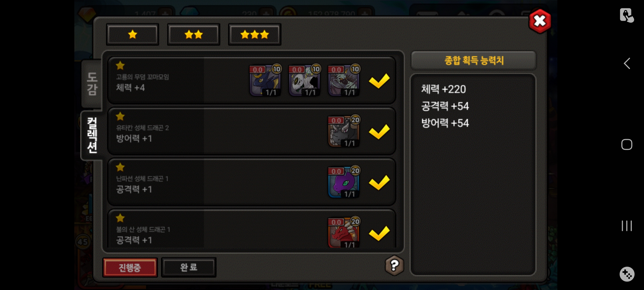Tap the blue dragon portrait in first row
This screenshot has height=290, width=644.
point(265,80)
